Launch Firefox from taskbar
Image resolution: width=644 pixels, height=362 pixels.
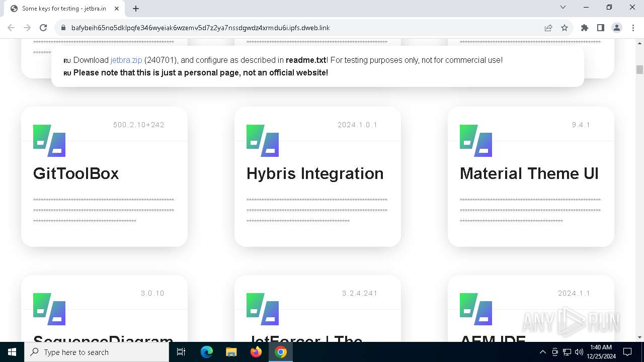pos(256,352)
